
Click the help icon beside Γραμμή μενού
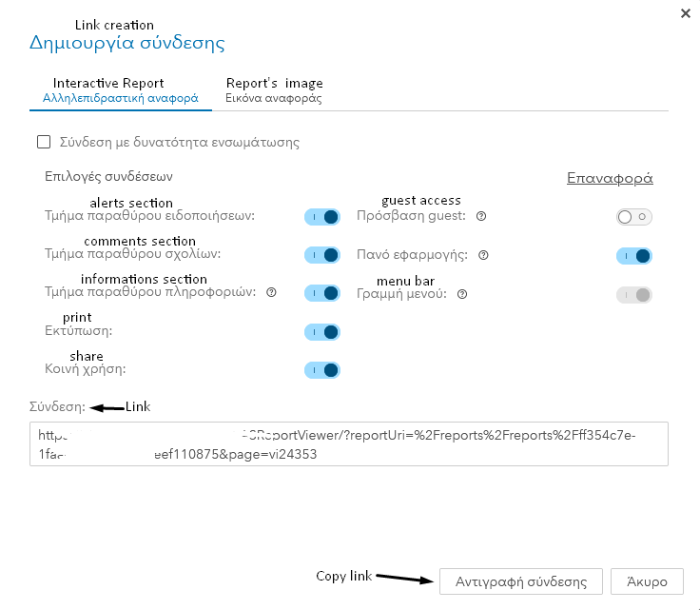pyautogui.click(x=462, y=294)
